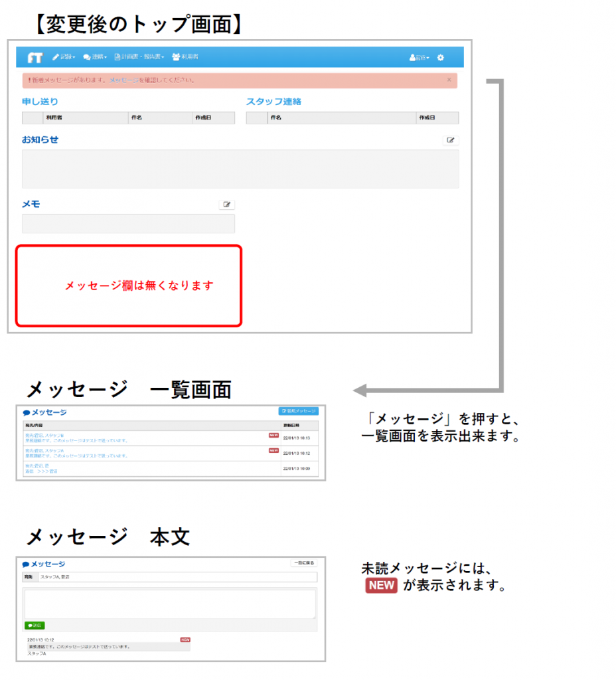
Task: Click the message body text area
Action: pyautogui.click(x=170, y=604)
